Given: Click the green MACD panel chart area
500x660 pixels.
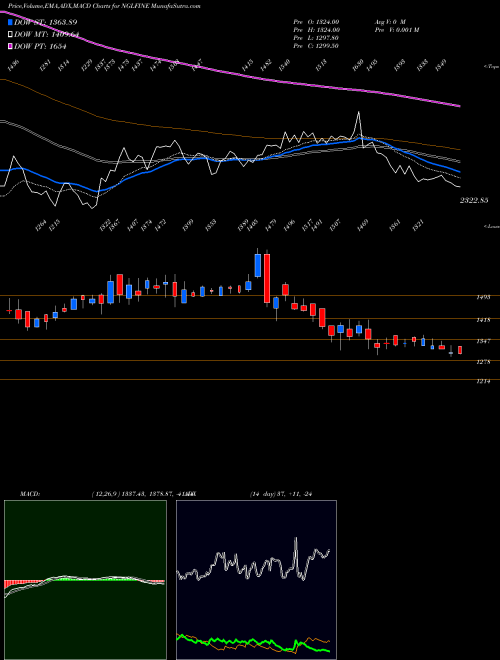Looking at the screenshot, I should [85, 580].
